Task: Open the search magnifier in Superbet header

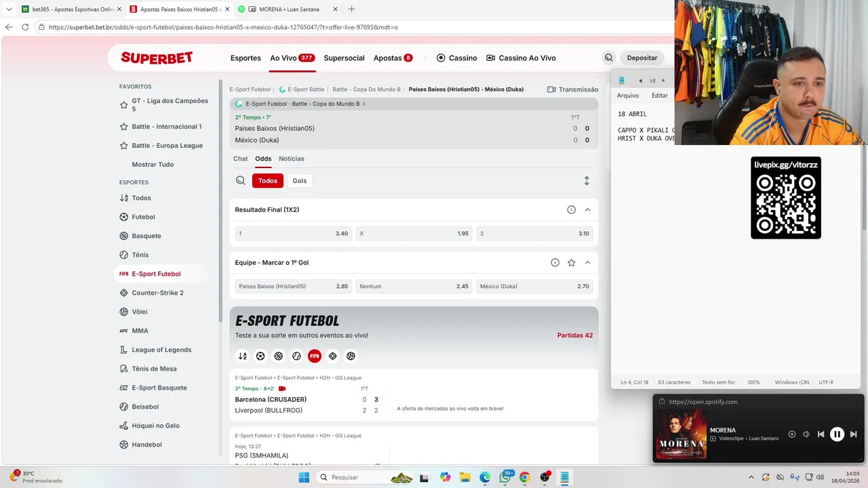Action: click(608, 58)
